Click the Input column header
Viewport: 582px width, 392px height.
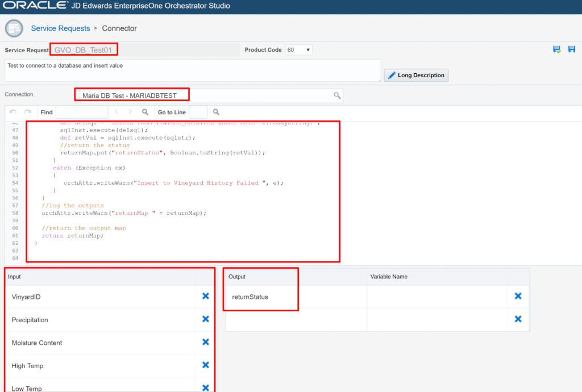pyautogui.click(x=14, y=277)
